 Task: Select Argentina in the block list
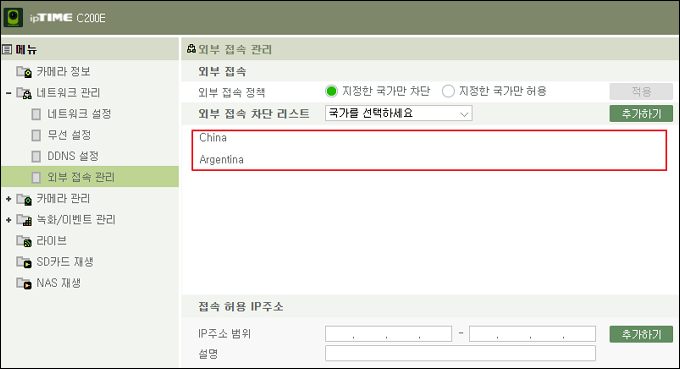221,160
